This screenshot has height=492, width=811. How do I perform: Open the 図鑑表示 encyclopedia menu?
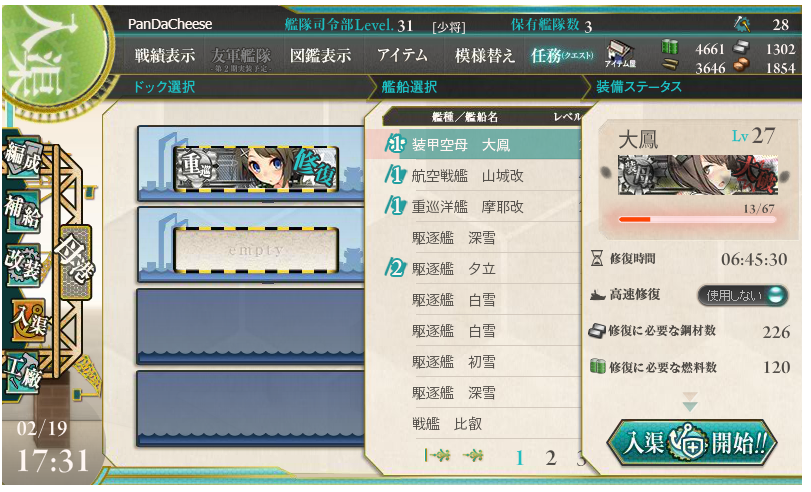[x=320, y=55]
